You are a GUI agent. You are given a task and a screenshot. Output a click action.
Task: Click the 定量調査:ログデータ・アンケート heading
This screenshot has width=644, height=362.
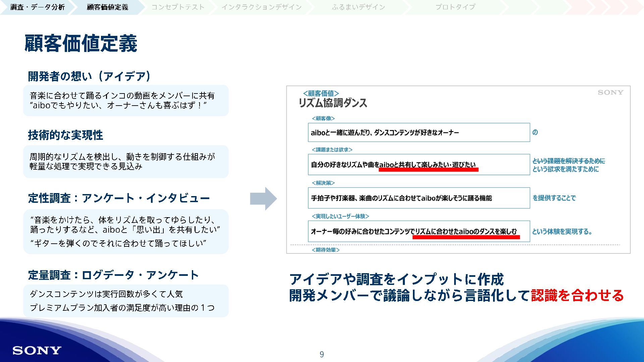113,275
